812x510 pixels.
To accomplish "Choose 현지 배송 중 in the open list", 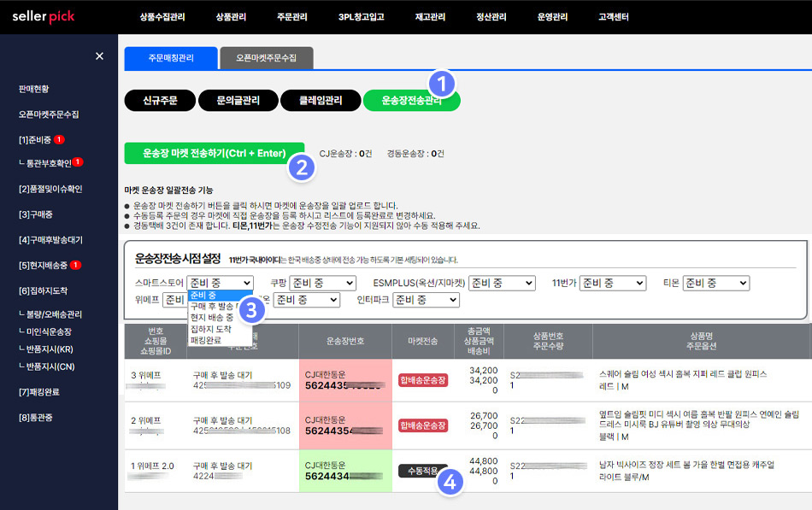I will tap(211, 317).
